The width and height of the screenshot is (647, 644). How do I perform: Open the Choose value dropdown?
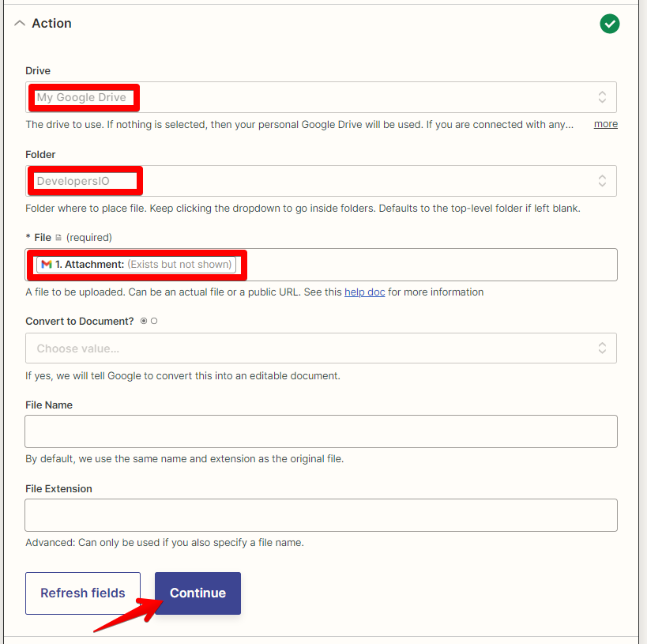pyautogui.click(x=316, y=348)
